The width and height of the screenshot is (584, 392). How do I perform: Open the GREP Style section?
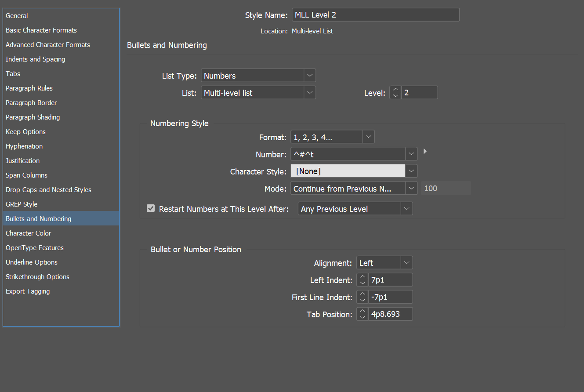click(x=22, y=204)
